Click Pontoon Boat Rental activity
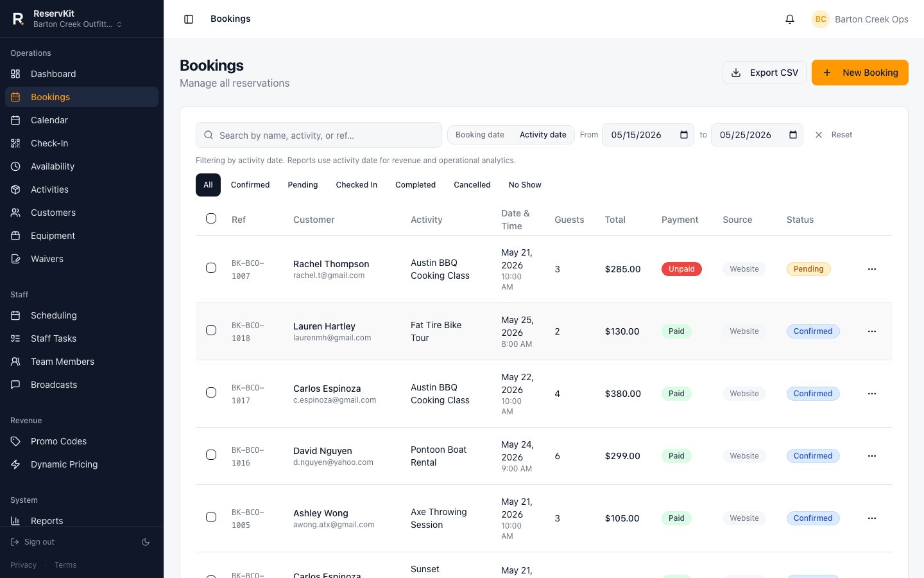Image resolution: width=924 pixels, height=578 pixels. click(439, 456)
